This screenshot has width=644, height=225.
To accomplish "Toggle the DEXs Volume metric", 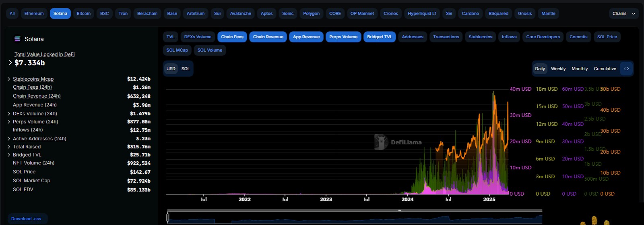I will 198,37.
